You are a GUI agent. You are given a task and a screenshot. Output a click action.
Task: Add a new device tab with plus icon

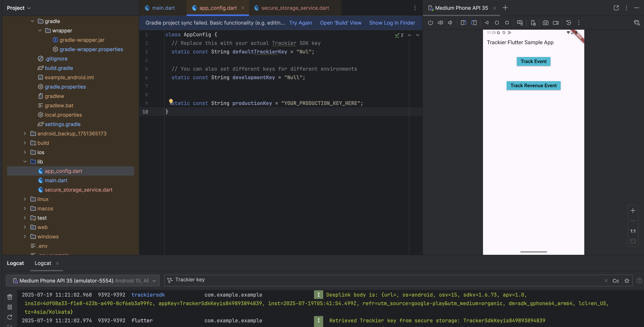coord(505,8)
